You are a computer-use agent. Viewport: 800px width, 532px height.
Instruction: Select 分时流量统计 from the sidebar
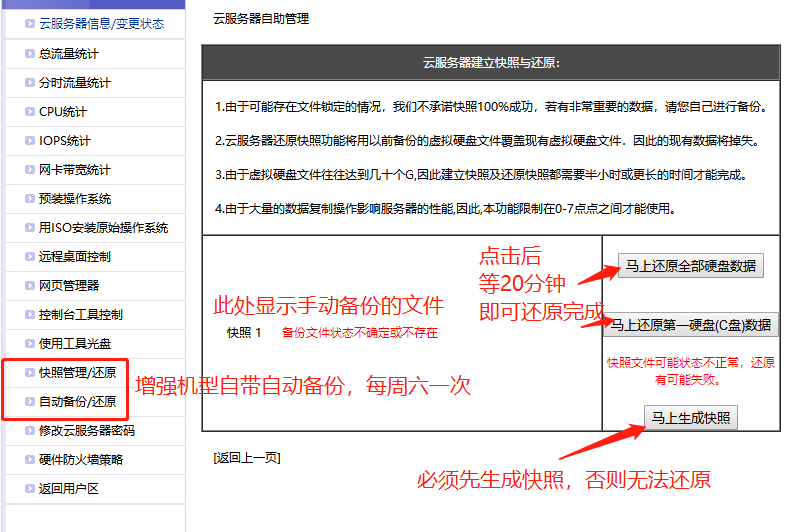click(x=74, y=82)
